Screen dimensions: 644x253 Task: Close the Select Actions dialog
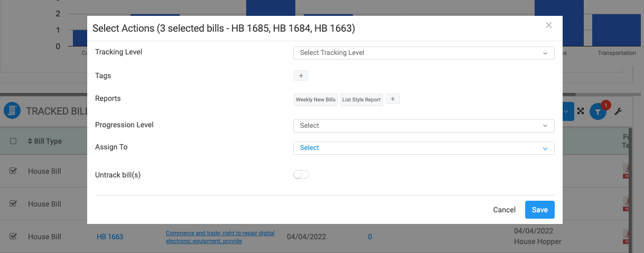pos(549,25)
